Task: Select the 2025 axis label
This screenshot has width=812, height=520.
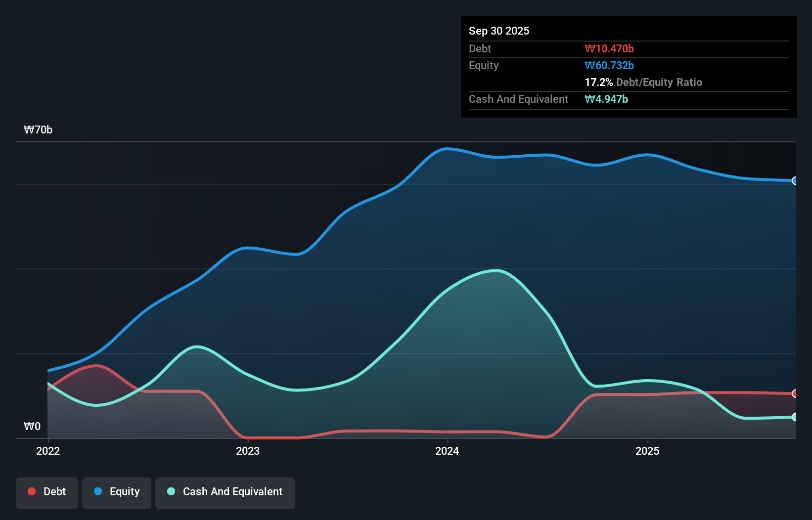Action: [x=648, y=451]
